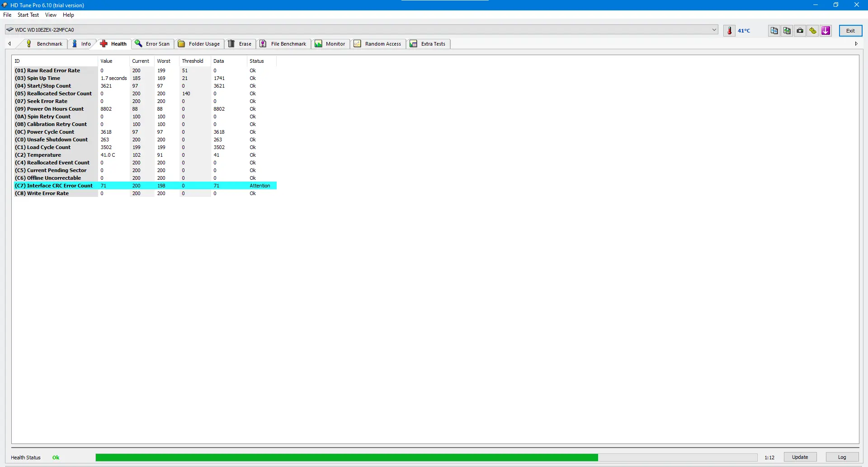Select the (0A) Spin Retry Count row
Screen dimensions: 868x467
point(145,117)
